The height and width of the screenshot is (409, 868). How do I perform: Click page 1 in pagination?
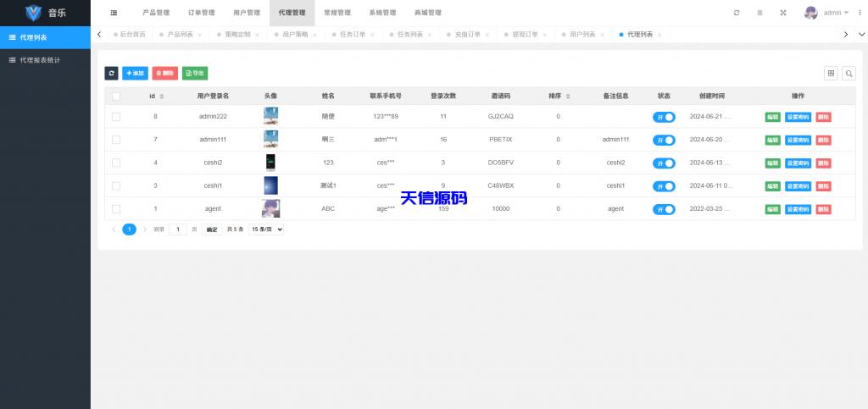click(x=129, y=229)
